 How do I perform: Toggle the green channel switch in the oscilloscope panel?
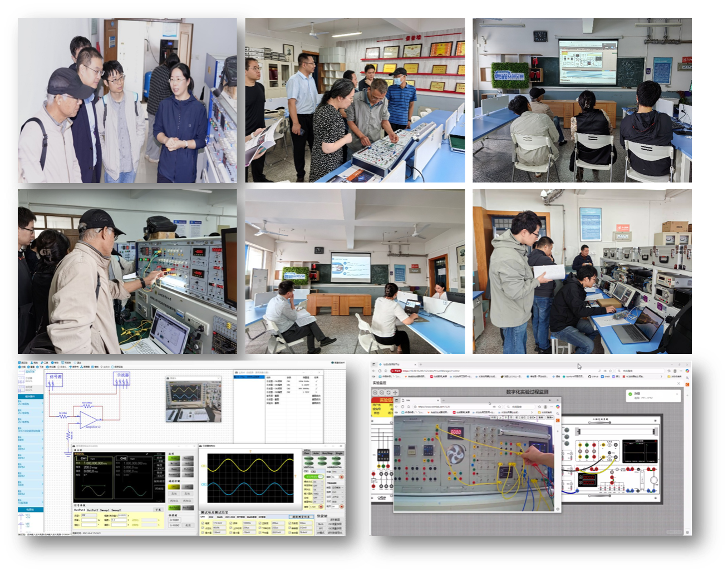(313, 476)
